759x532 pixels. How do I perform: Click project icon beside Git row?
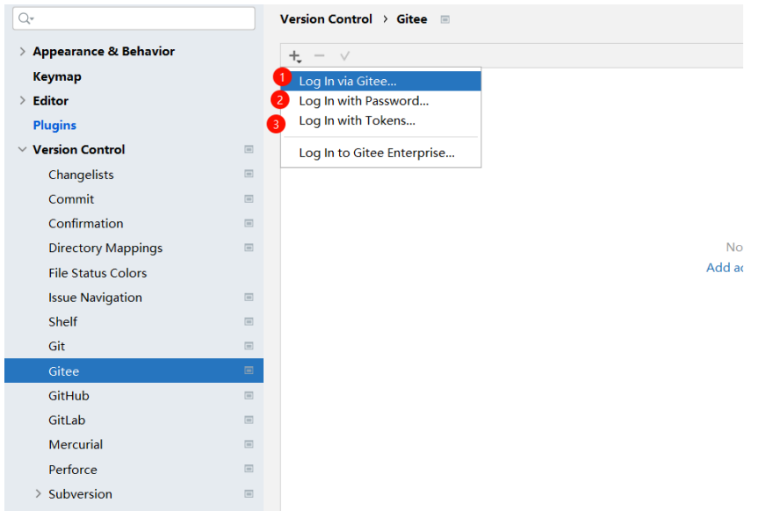[x=249, y=346]
